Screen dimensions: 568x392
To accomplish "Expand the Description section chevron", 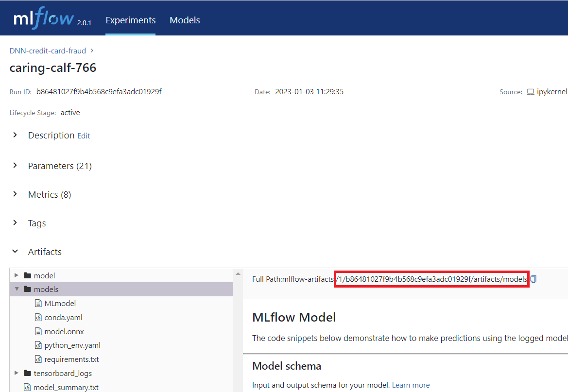I will point(15,135).
